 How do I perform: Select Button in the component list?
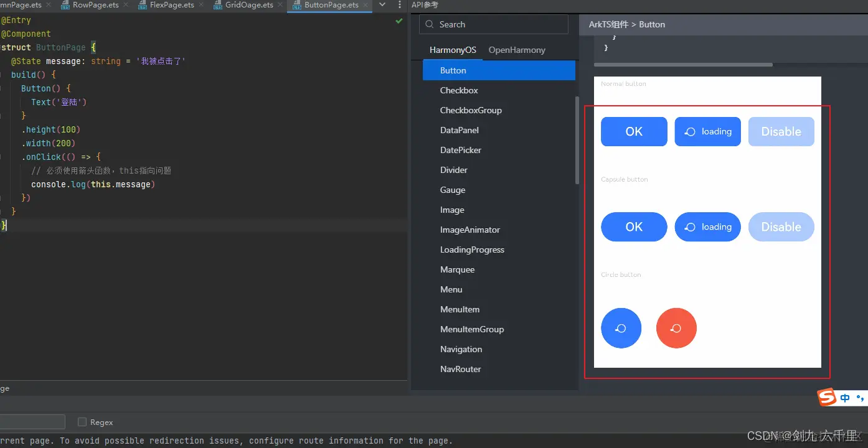point(499,70)
